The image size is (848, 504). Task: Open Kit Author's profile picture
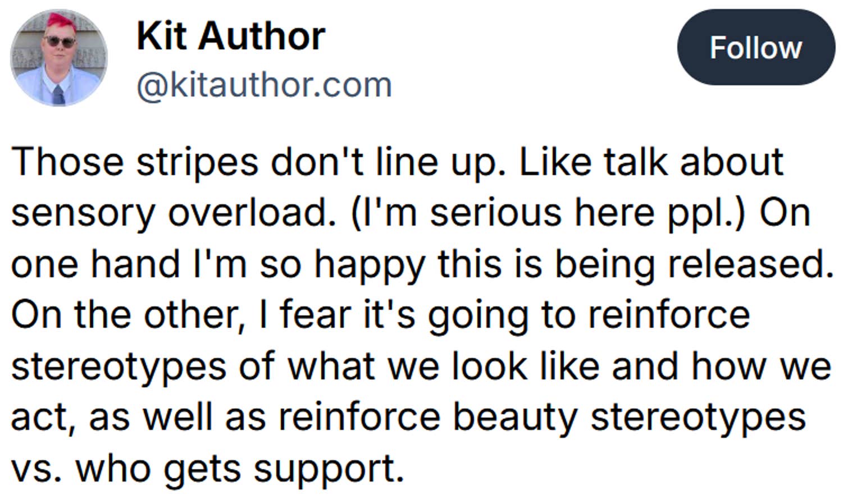(x=58, y=58)
